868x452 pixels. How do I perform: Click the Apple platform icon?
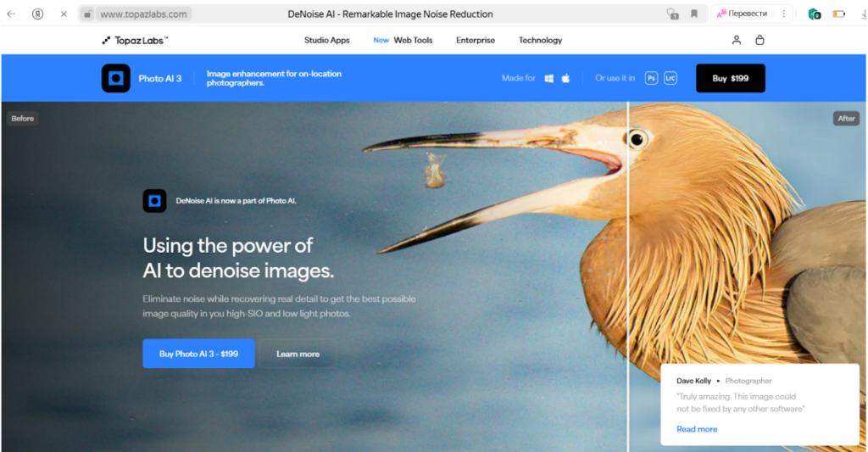click(x=565, y=78)
